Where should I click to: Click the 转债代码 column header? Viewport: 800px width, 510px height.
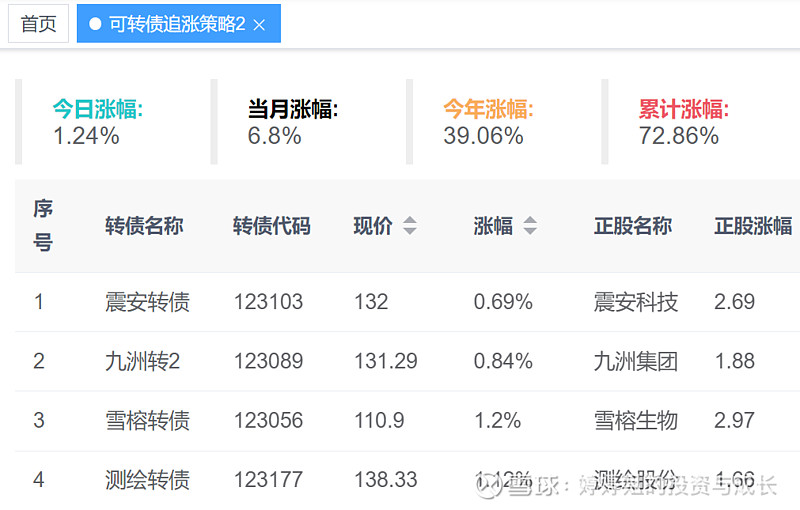coord(271,226)
